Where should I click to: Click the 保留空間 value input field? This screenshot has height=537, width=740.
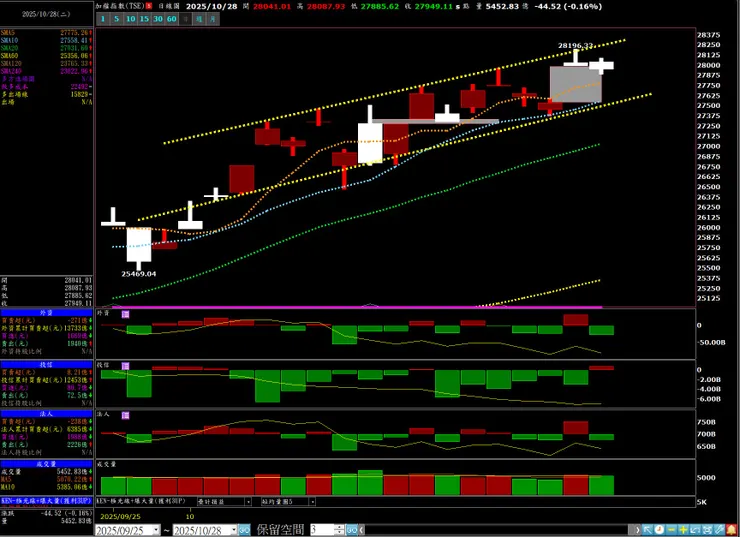coord(322,530)
